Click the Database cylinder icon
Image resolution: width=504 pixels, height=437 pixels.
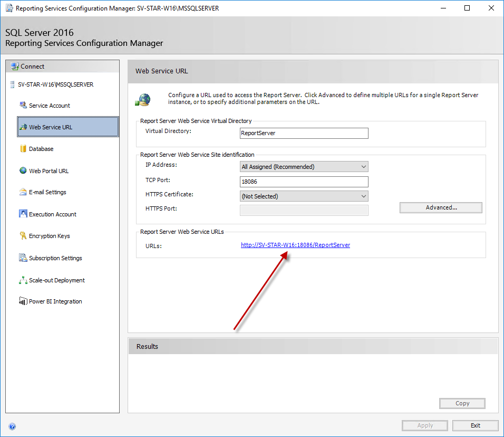click(x=23, y=149)
